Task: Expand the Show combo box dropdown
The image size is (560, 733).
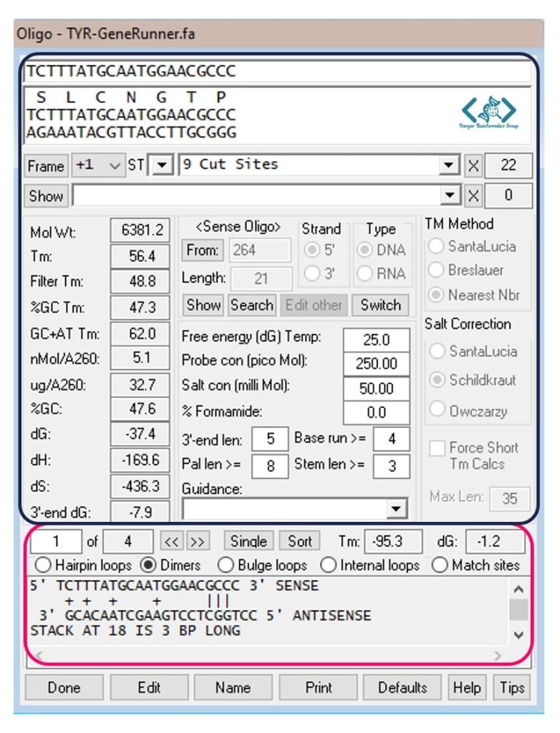Action: coord(450,195)
